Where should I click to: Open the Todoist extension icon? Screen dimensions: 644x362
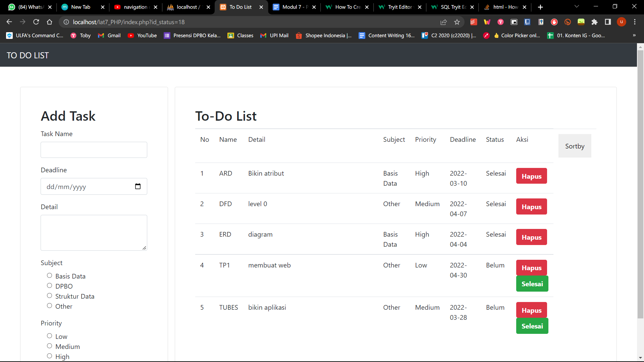[x=473, y=22]
